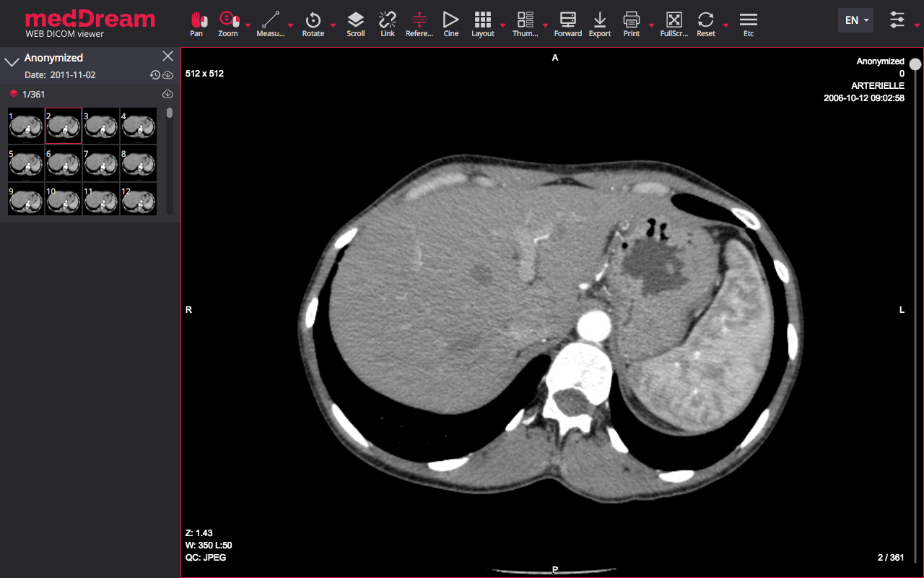Expand the Measure tool dropdown arrow
This screenshot has height=578, width=924.
coord(290,26)
